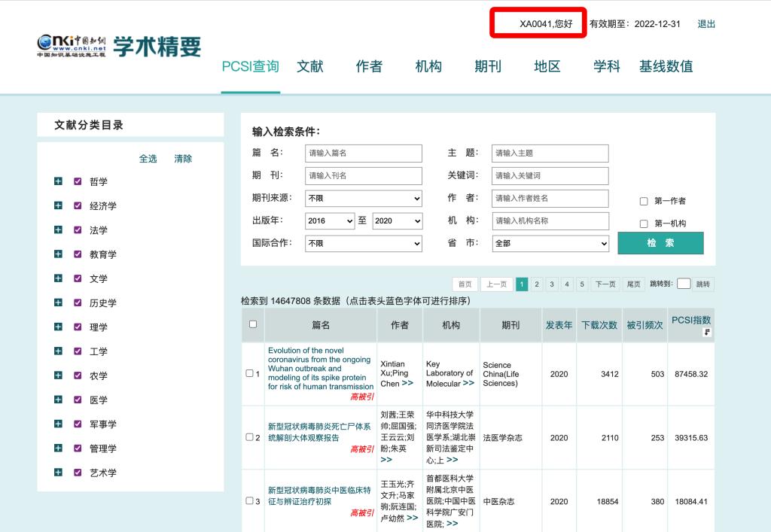The height and width of the screenshot is (532, 771).
Task: Expand institutions for 华中科技大学 row
Action: [453, 460]
